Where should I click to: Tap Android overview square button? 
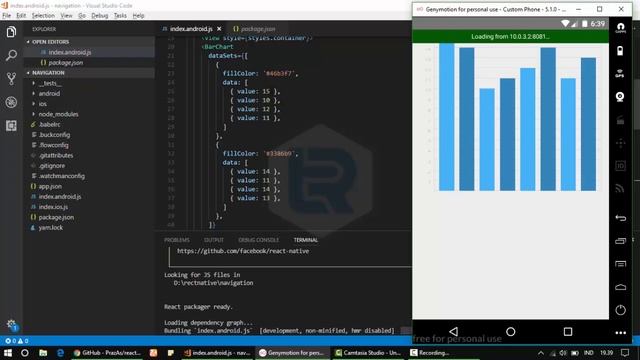point(568,331)
